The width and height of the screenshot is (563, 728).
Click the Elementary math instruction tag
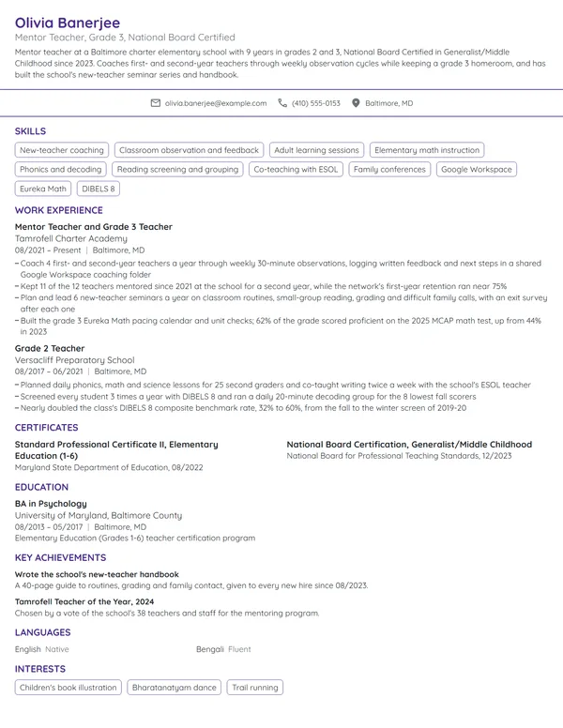(427, 150)
